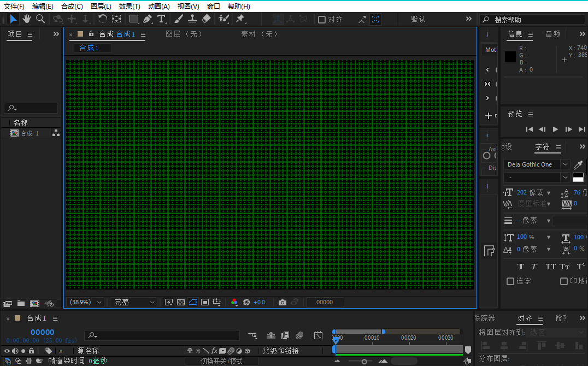Expand the font size 202 像素 dropdown

(x=549, y=193)
